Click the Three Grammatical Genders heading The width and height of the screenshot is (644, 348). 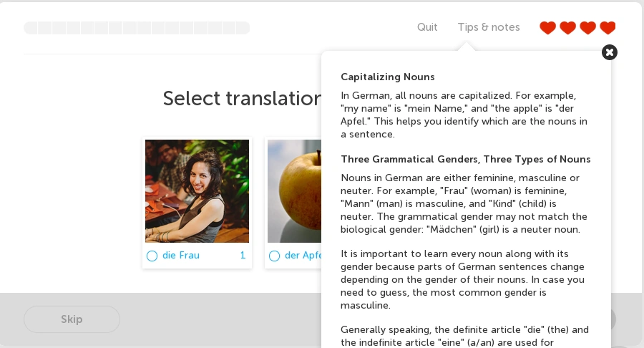tap(466, 159)
